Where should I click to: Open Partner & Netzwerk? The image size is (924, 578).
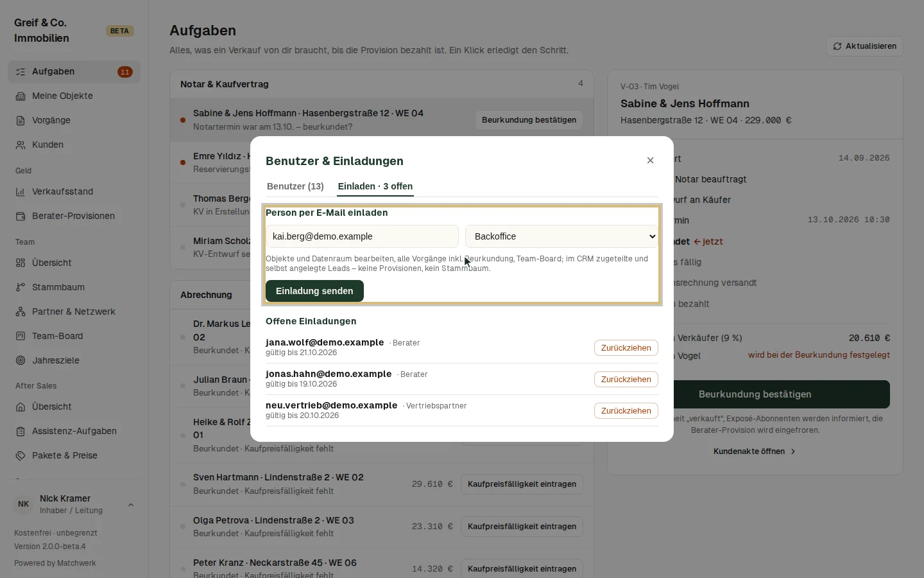tap(74, 312)
